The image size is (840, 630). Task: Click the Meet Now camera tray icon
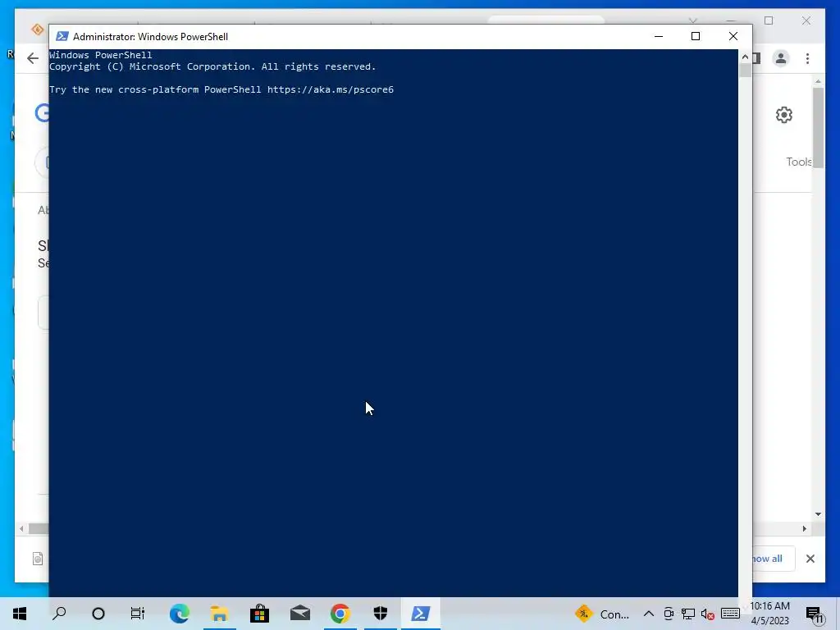click(669, 614)
